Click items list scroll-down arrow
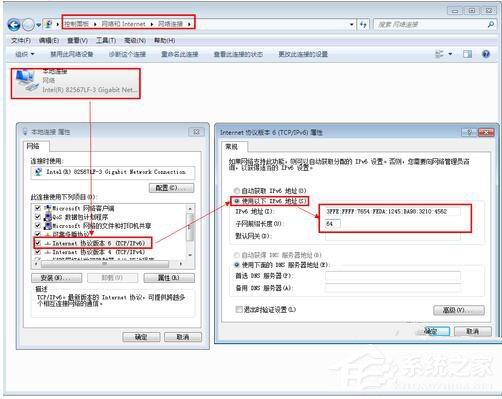 [190, 255]
